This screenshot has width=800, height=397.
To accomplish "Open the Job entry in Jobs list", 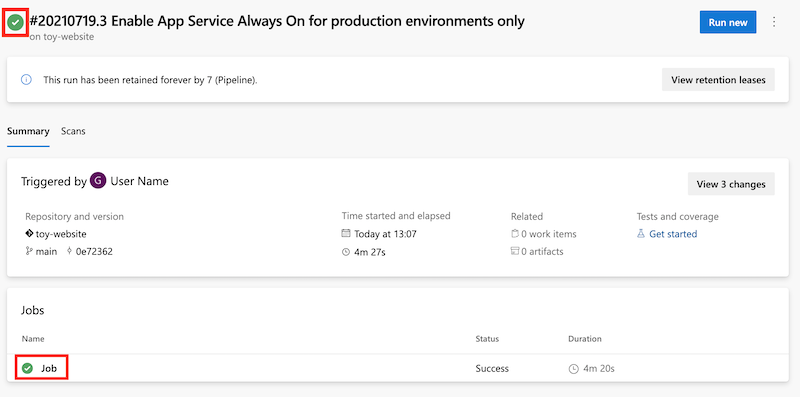I will (49, 368).
